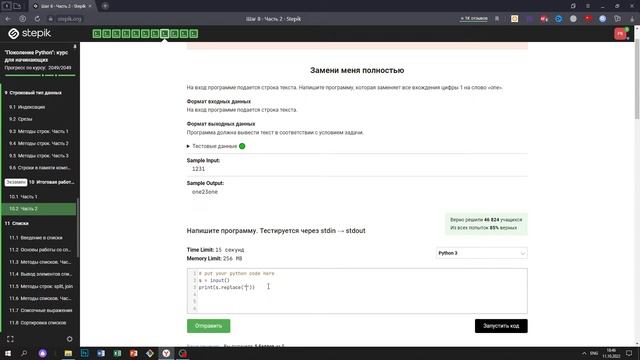Viewport: 640px width, 360px height.
Task: Click the Sample Input value 1231
Action: point(198,169)
